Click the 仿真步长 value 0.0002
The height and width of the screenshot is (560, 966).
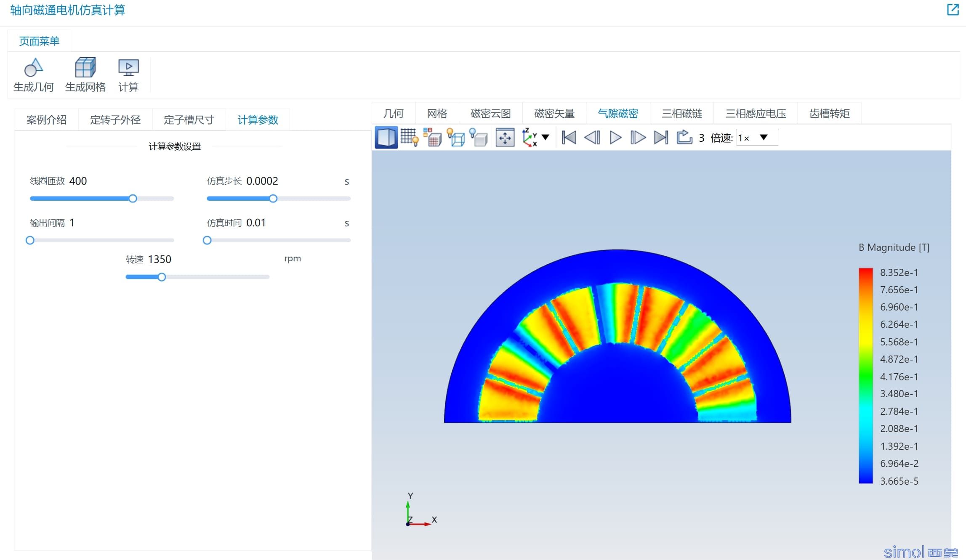(x=262, y=181)
